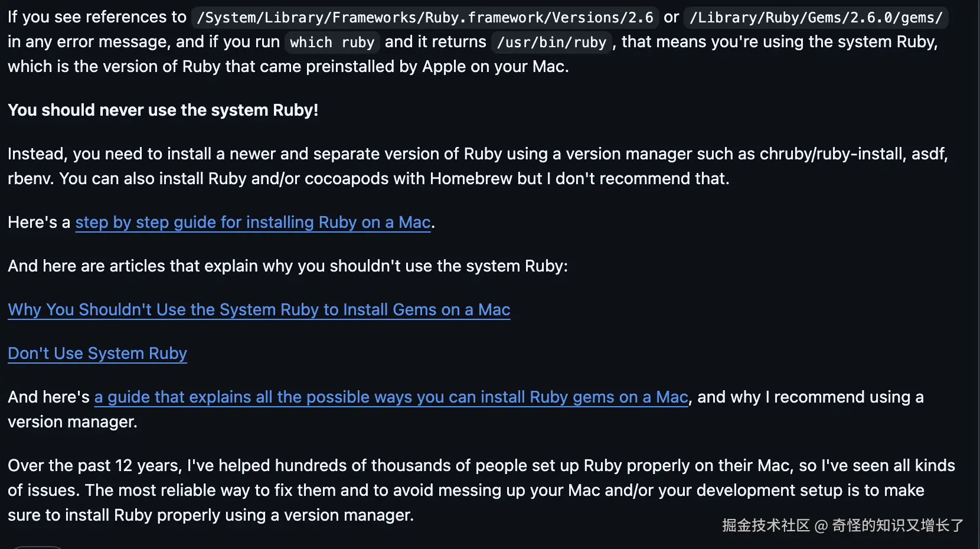Click the /usr/bin/ruby inline code

[551, 43]
